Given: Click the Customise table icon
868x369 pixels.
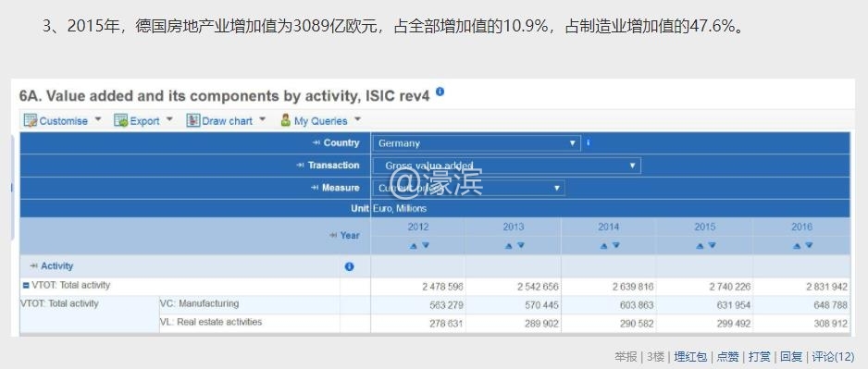Looking at the screenshot, I should tap(31, 120).
